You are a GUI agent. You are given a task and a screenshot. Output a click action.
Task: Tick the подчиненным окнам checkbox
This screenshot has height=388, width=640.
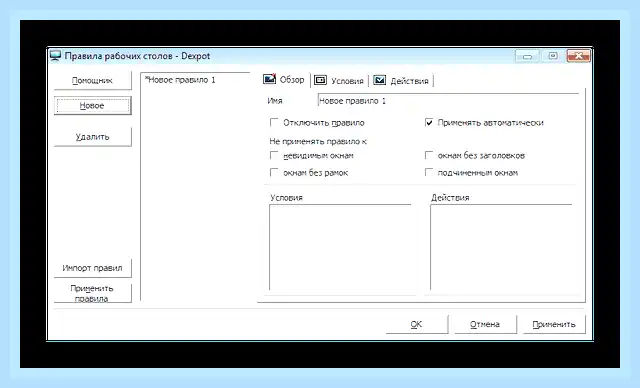click(429, 173)
